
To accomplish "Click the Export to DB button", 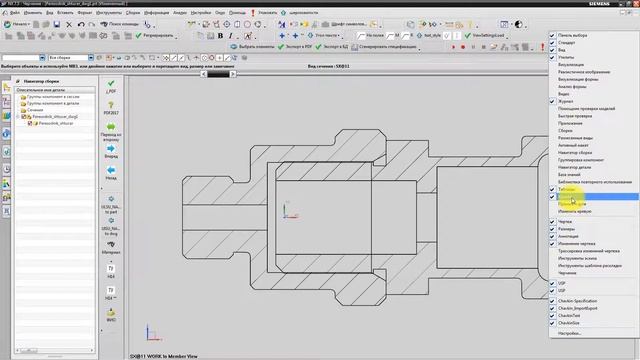I will (x=332, y=47).
